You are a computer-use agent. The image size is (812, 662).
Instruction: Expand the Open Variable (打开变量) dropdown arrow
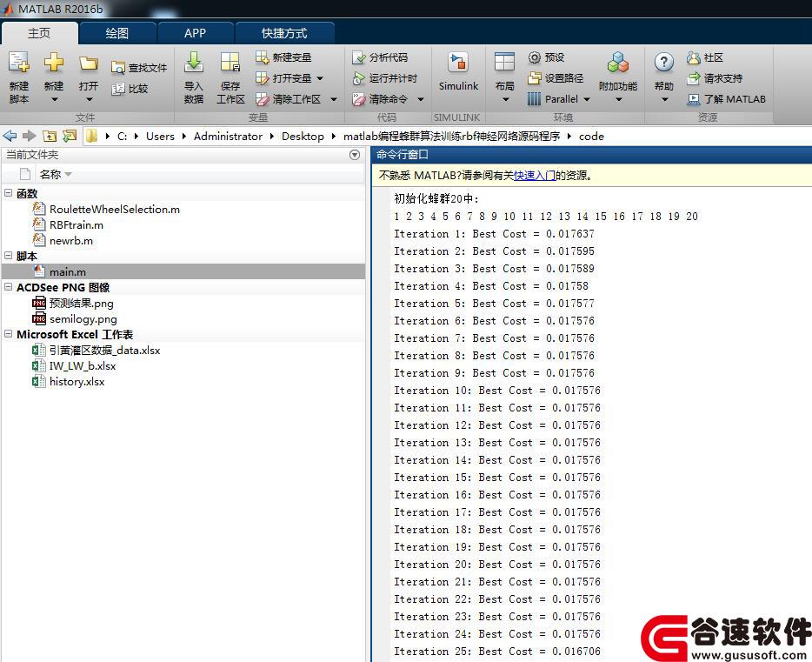pos(320,79)
